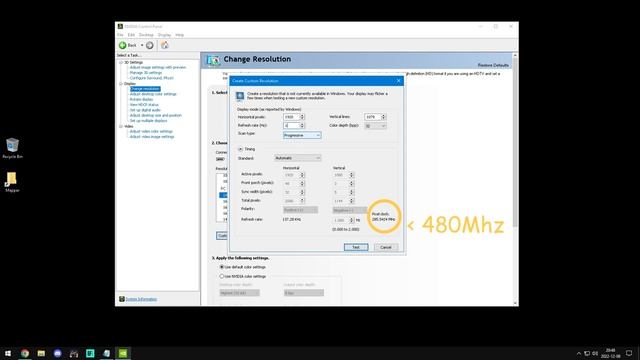Open the notification center icon
640x360 pixels.
pyautogui.click(x=629, y=353)
